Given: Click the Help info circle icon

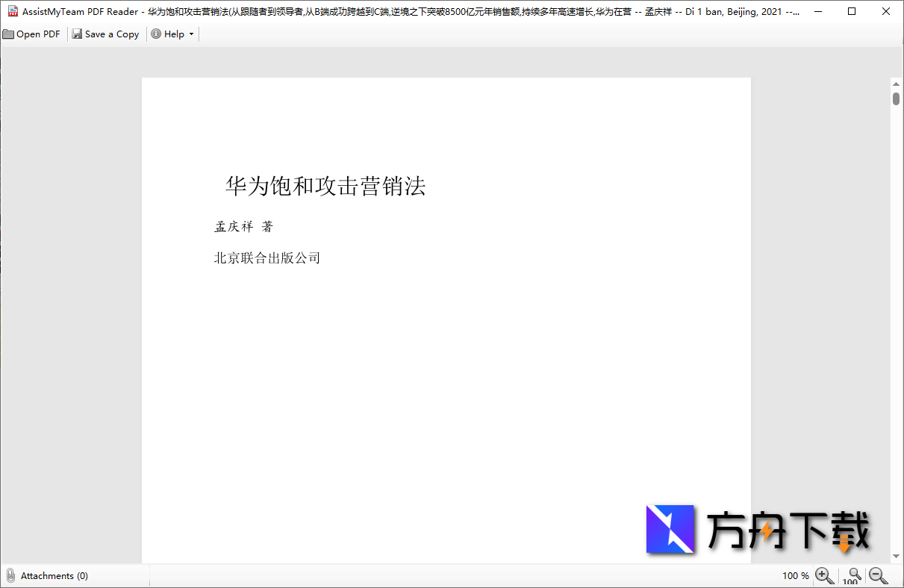Looking at the screenshot, I should click(155, 34).
